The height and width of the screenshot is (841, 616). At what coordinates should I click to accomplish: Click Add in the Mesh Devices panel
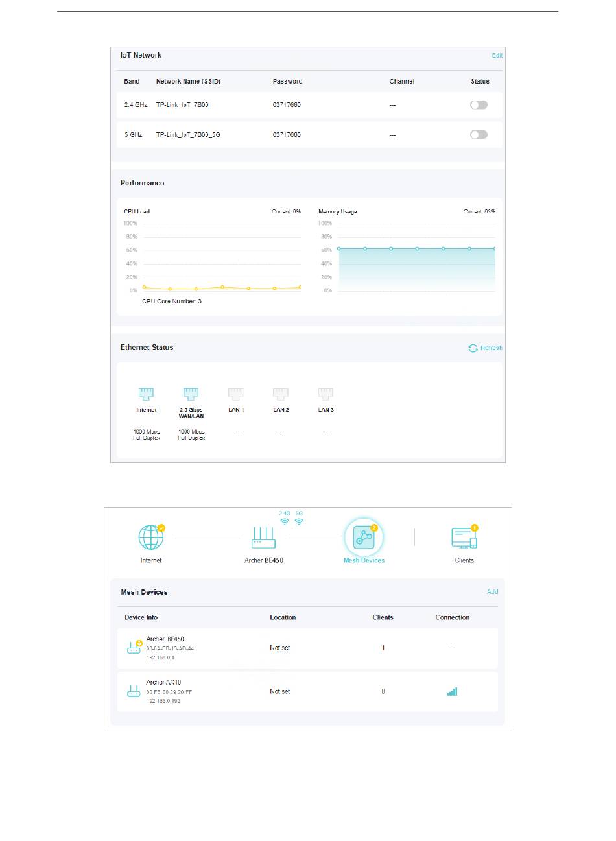[x=493, y=591]
